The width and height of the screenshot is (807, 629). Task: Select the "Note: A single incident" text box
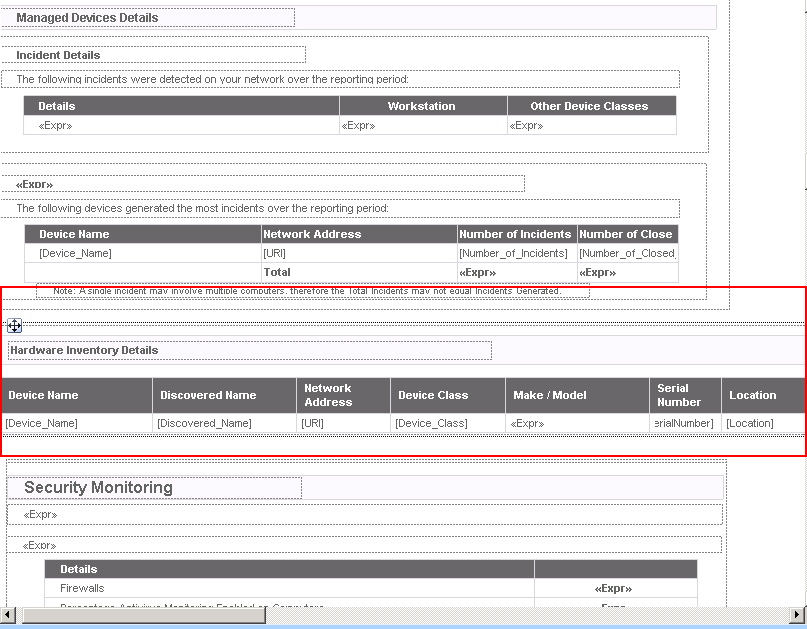[313, 291]
